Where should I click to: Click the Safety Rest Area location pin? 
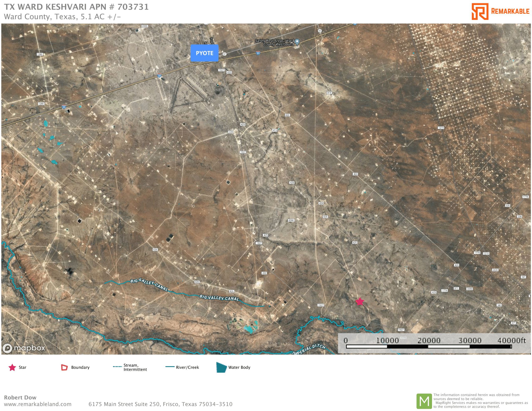297,42
